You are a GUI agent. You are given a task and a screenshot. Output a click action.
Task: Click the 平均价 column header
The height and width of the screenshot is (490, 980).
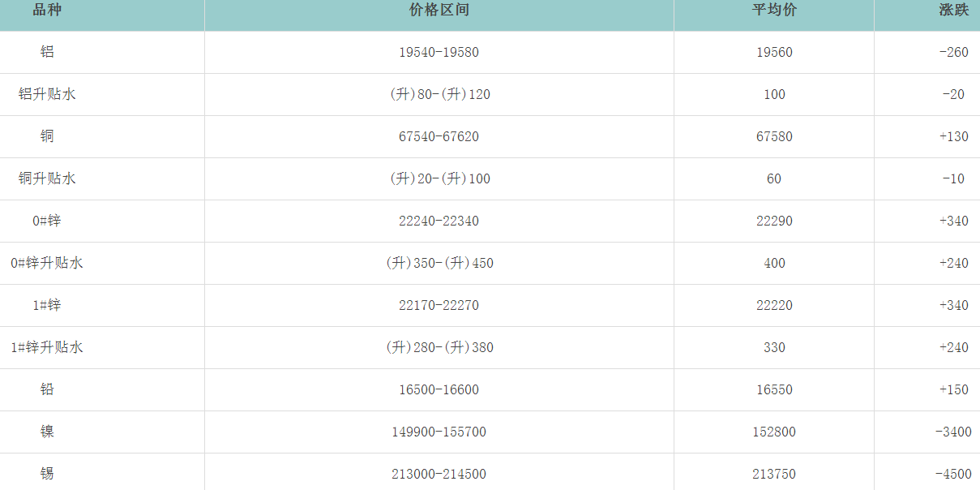[774, 11]
